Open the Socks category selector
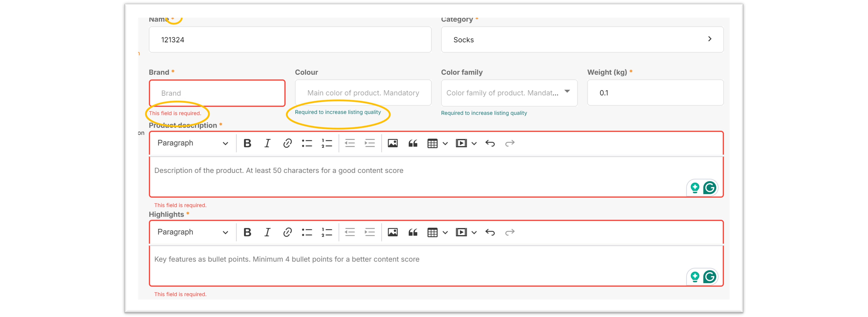 point(582,40)
